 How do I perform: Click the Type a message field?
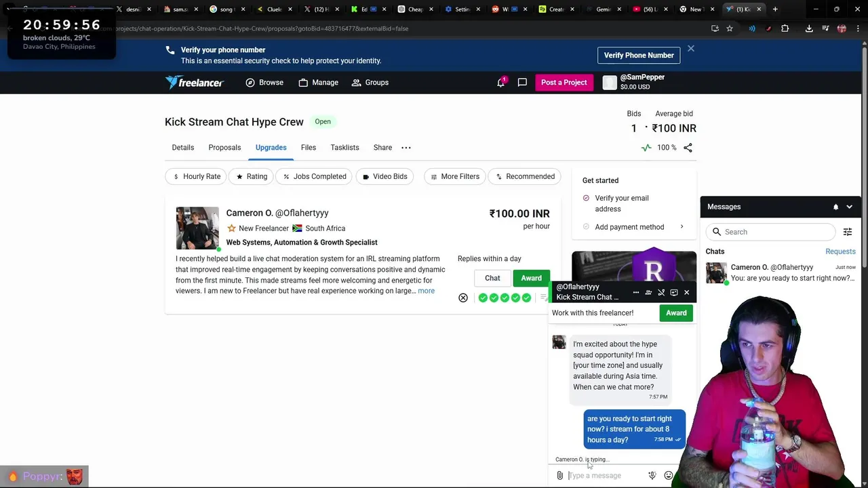(x=607, y=476)
